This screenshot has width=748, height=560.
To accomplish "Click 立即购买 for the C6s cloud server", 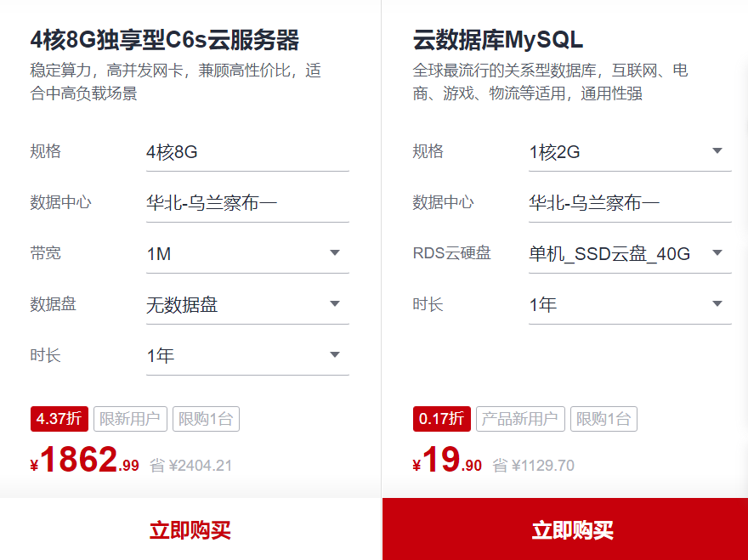I will click(190, 530).
